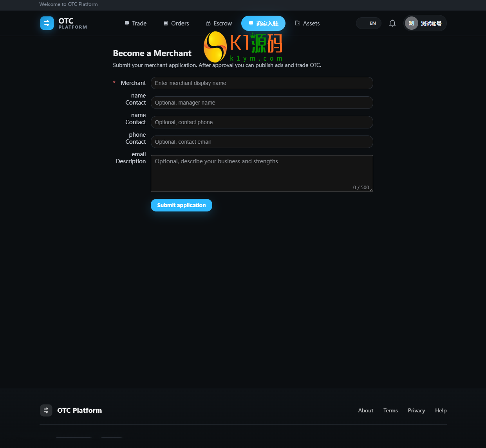Toggle the EN language switch
486x448 pixels.
(369, 23)
